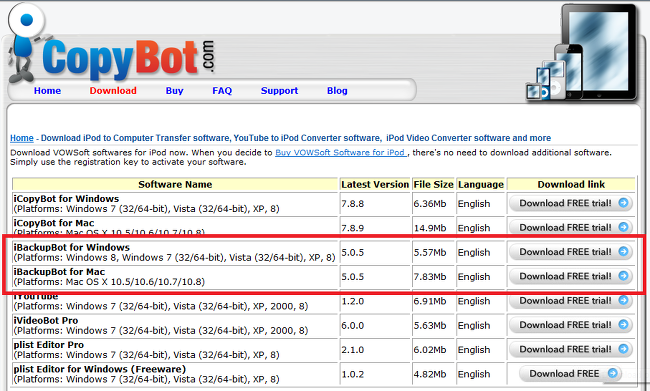Open the Blog link in navigation
This screenshot has height=391, width=650.
tap(337, 91)
